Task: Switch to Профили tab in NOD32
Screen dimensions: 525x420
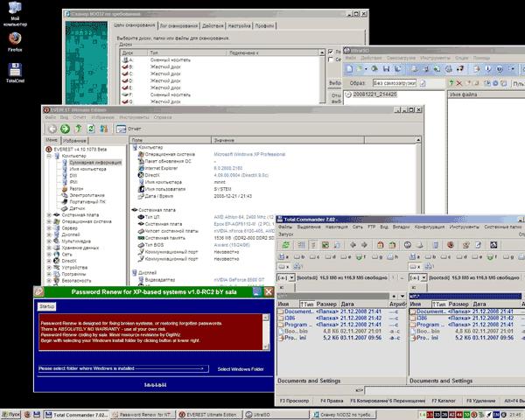Action: coord(264,25)
